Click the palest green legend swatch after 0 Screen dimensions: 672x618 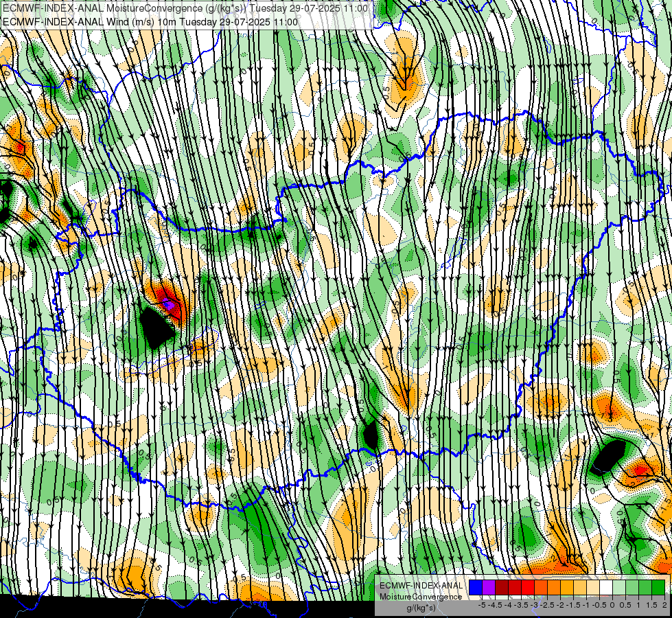[619, 587]
